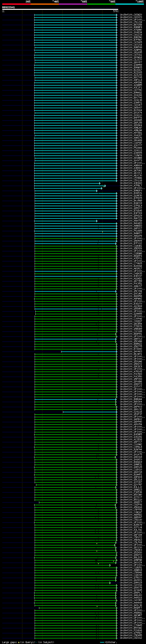Select label UniRef100_P52885
The width and height of the screenshot is (146, 644).
click(131, 231)
